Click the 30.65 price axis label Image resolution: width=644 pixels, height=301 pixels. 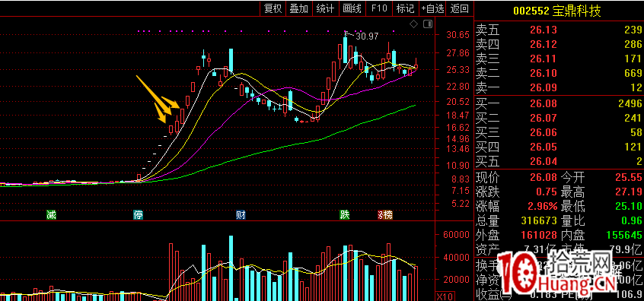pos(458,35)
